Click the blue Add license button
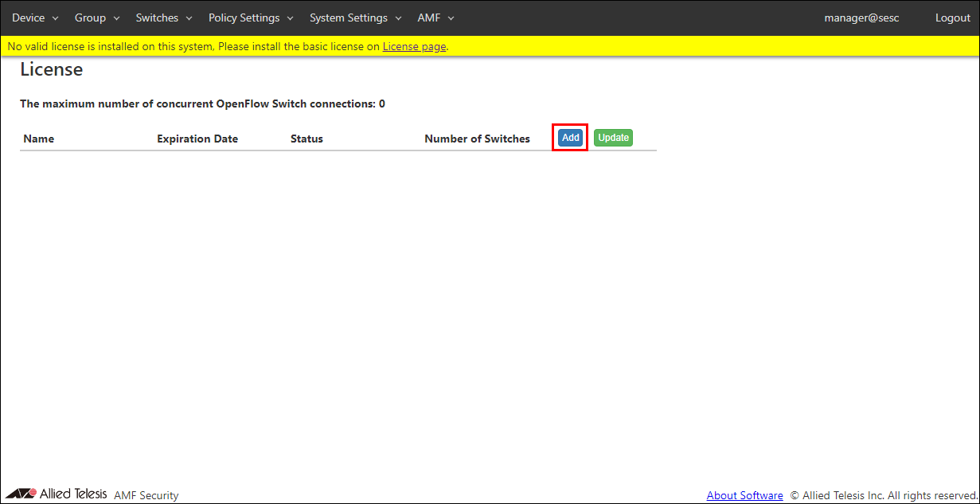 [571, 138]
